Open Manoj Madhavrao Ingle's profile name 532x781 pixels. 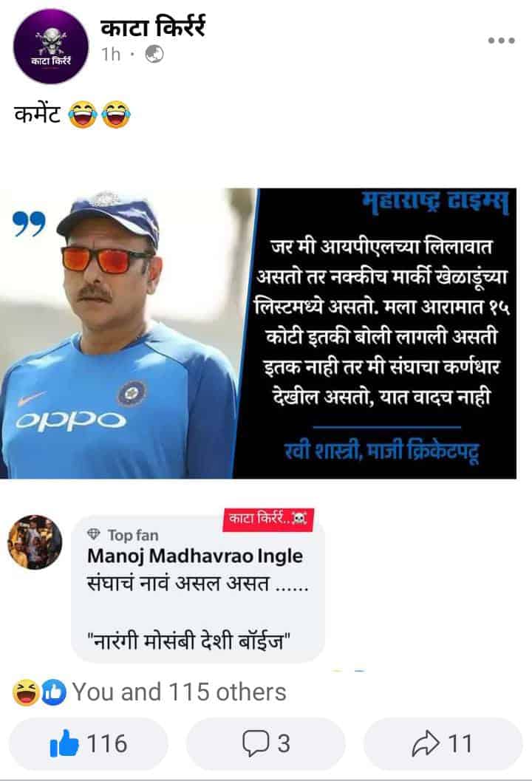coord(195,556)
